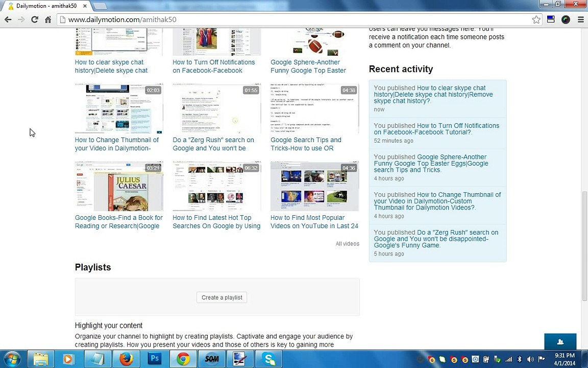Open How to Find Most Popular Videos link
The width and height of the screenshot is (588, 368).
314,221
